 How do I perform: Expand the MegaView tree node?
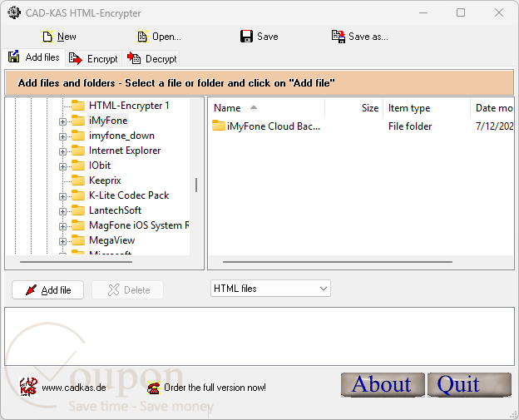[x=62, y=242]
